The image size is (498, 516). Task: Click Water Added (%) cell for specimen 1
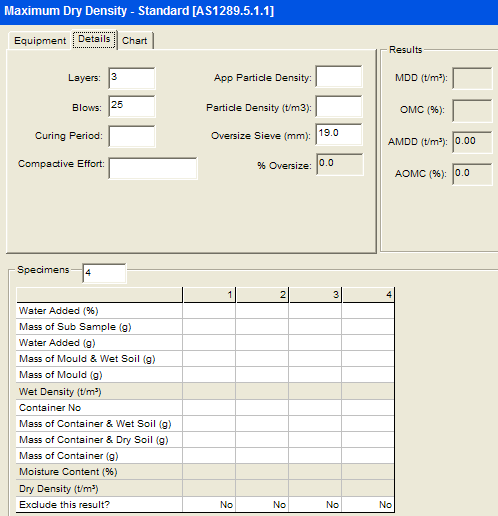pyautogui.click(x=209, y=311)
